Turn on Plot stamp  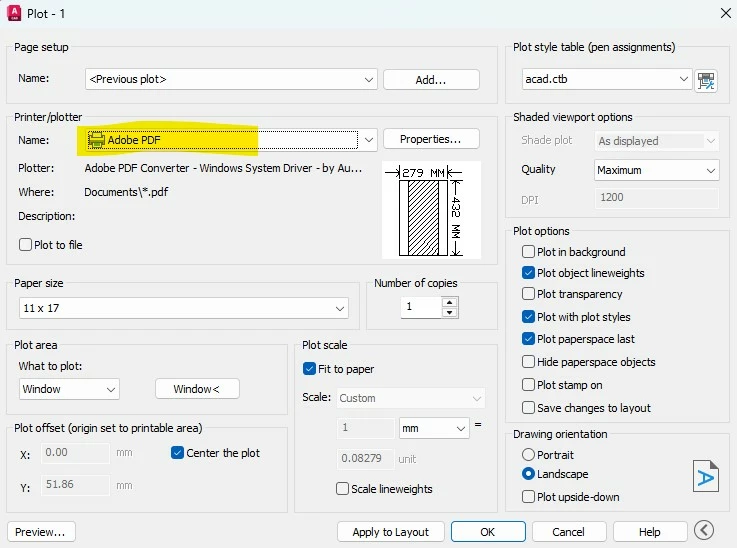click(528, 385)
